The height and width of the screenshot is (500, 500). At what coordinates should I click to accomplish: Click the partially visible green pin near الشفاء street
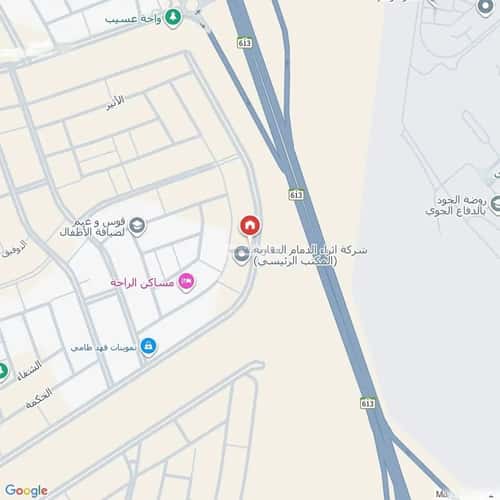tap(3, 371)
